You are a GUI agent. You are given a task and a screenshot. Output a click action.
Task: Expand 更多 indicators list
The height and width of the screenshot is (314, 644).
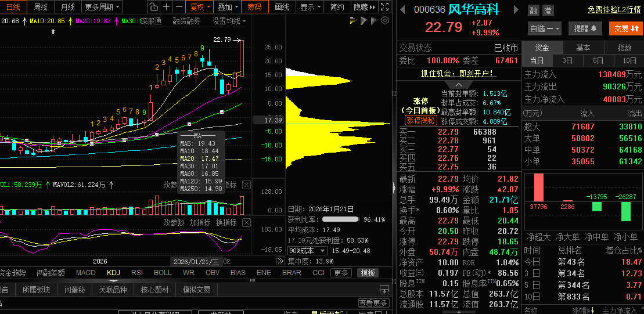click(x=341, y=273)
